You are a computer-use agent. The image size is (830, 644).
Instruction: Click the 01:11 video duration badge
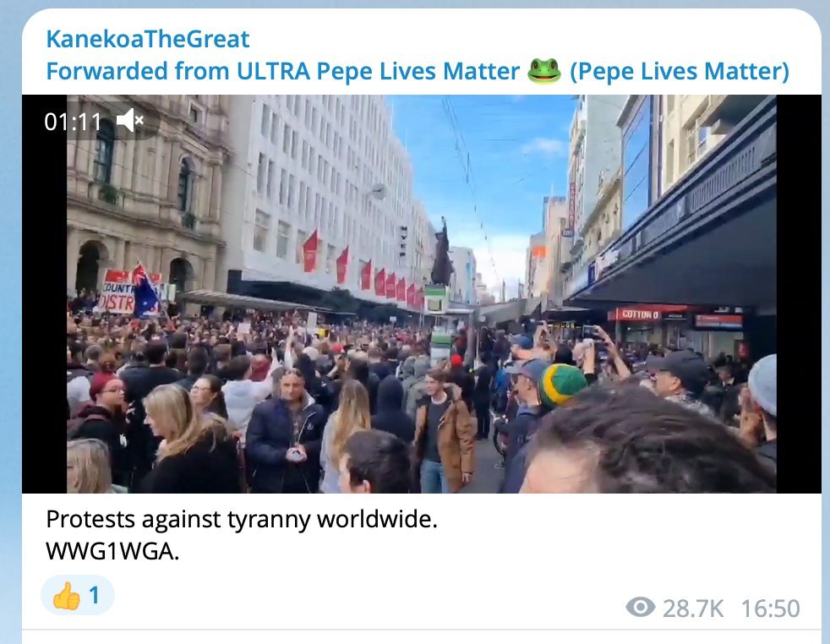coord(73,122)
